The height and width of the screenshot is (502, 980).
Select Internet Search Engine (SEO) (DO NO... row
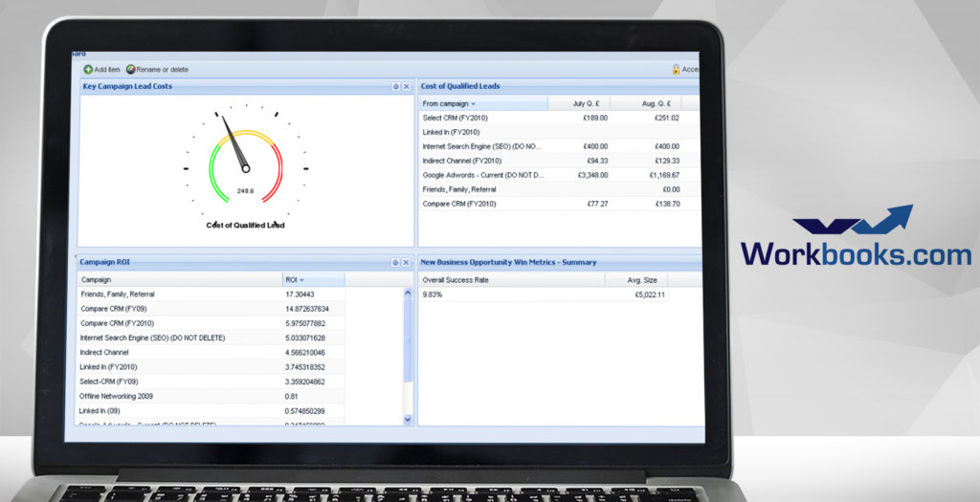coord(559,146)
